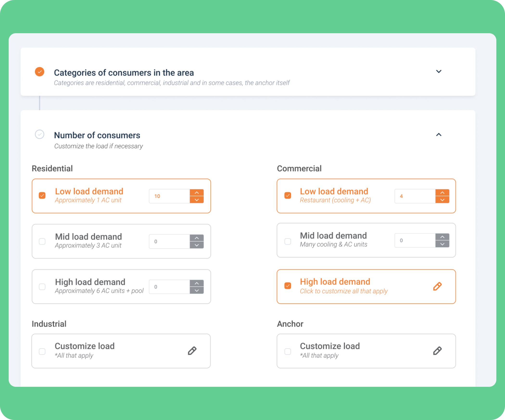This screenshot has width=505, height=420.
Task: Increment Residential High load demand value
Action: (x=197, y=283)
